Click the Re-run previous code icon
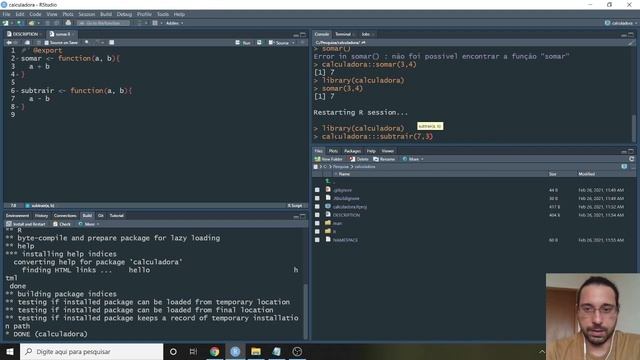The image size is (640, 360). pyautogui.click(x=259, y=42)
